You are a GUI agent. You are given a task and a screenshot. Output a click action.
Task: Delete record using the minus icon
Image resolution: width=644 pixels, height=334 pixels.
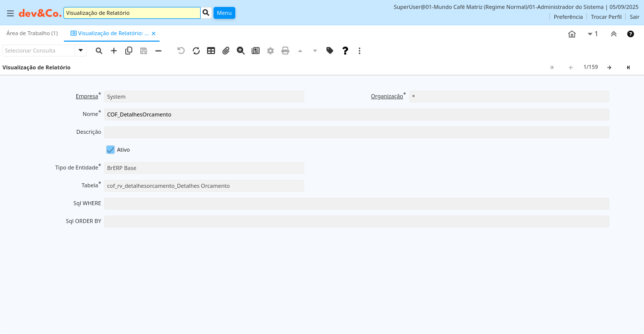click(x=159, y=51)
